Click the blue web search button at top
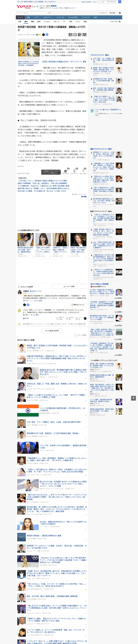The width and height of the screenshot is (138, 644). pyautogui.click(x=120, y=2)
